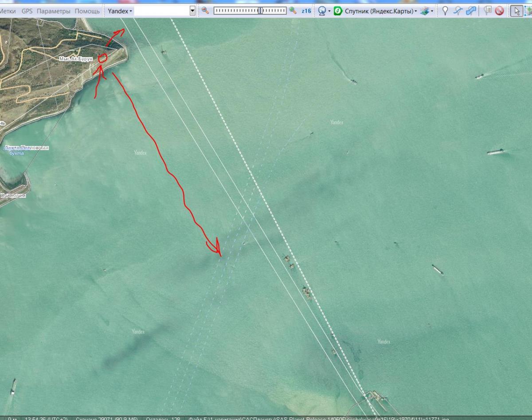Expand the layers dropdown arrow

pos(432,11)
